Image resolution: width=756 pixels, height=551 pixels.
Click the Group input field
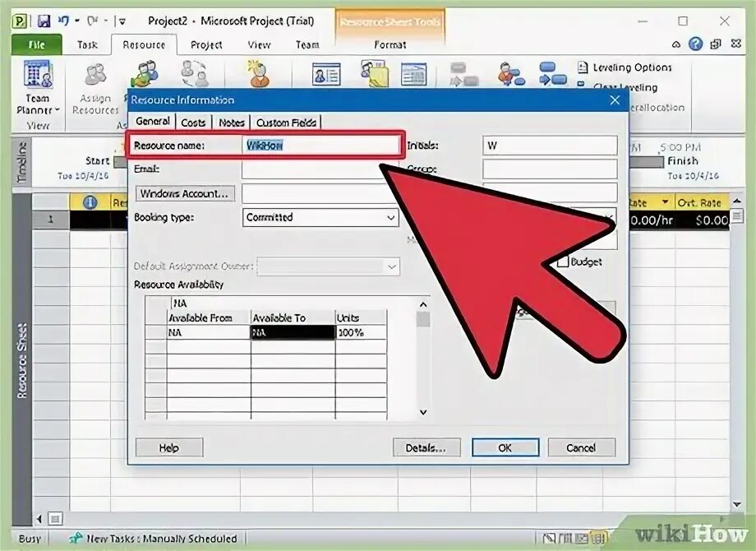550,169
